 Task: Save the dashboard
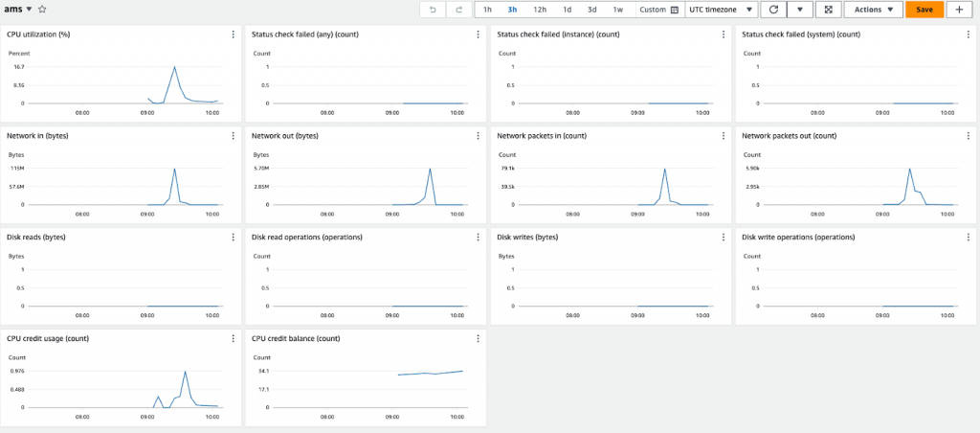[x=924, y=10]
